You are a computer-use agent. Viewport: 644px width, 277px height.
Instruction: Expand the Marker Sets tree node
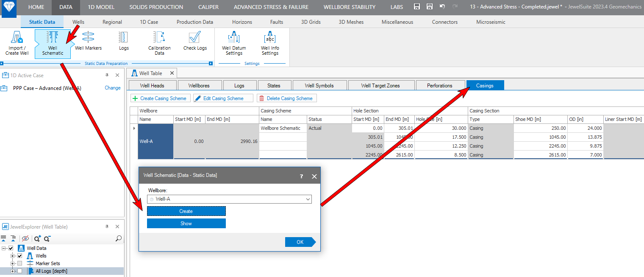pos(13,263)
